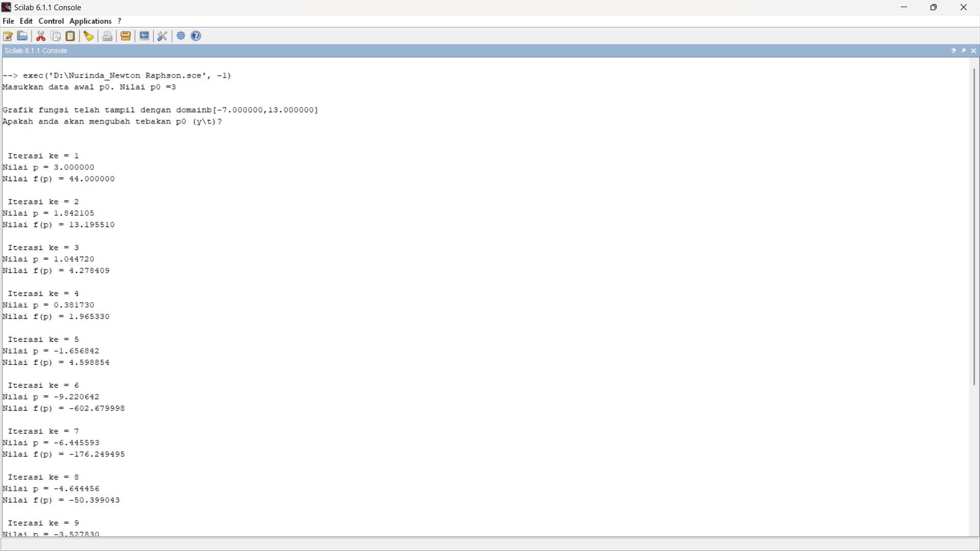Viewport: 980px width, 551px height.
Task: Click 'Nilai p = 3.000000' value
Action: click(x=48, y=168)
